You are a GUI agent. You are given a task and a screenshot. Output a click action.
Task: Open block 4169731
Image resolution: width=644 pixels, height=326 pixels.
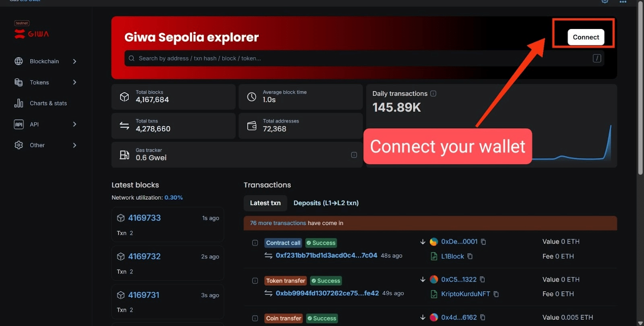point(144,295)
